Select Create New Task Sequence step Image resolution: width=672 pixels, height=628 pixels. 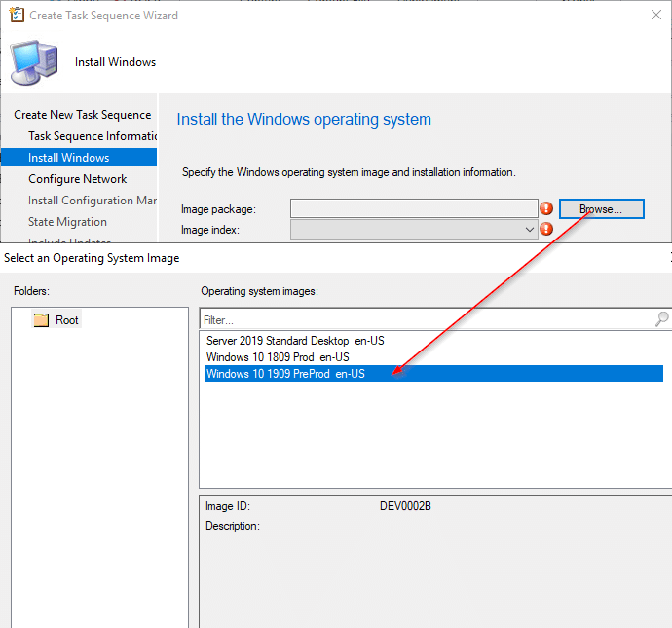82,115
